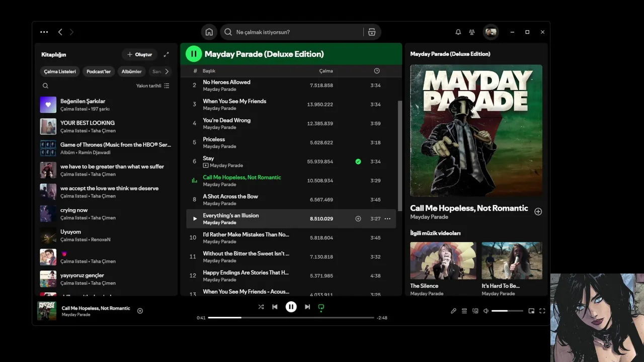Open lyrics microphone icon
The image size is (644, 362).
(453, 311)
